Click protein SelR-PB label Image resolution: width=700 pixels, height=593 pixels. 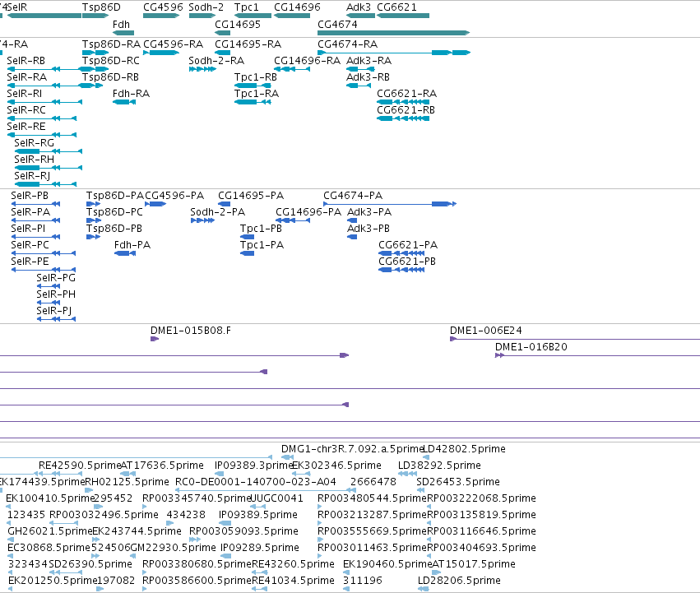(x=30, y=196)
